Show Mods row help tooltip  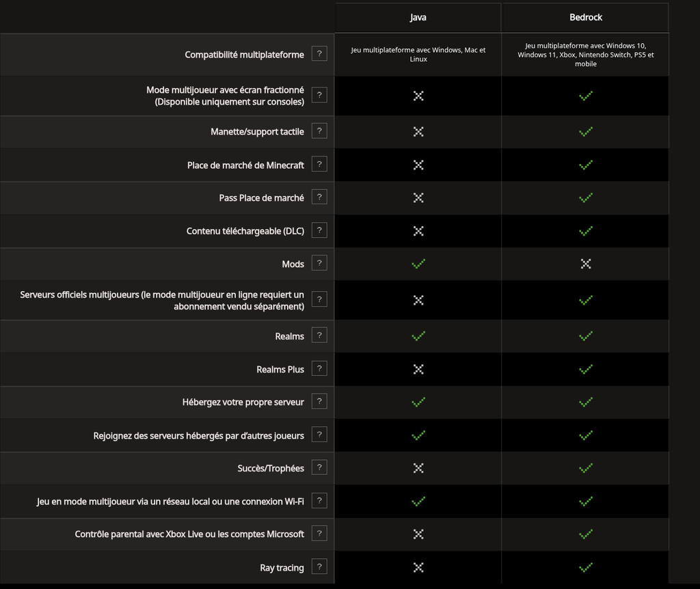(x=319, y=263)
